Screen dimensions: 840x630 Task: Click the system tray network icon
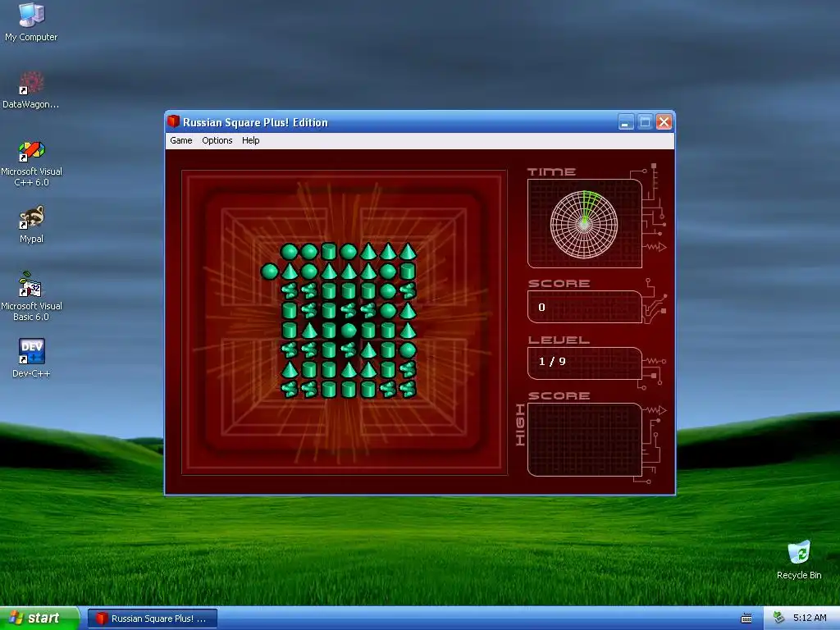pos(779,618)
